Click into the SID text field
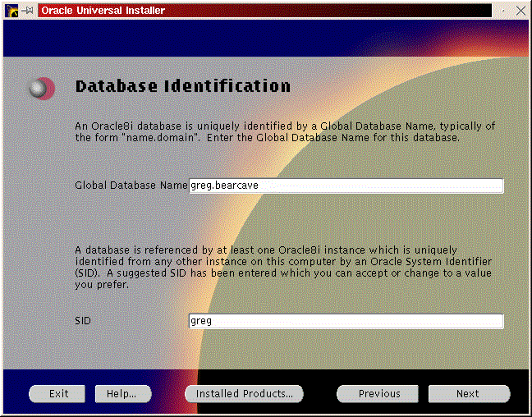This screenshot has height=417, width=532. pyautogui.click(x=346, y=321)
